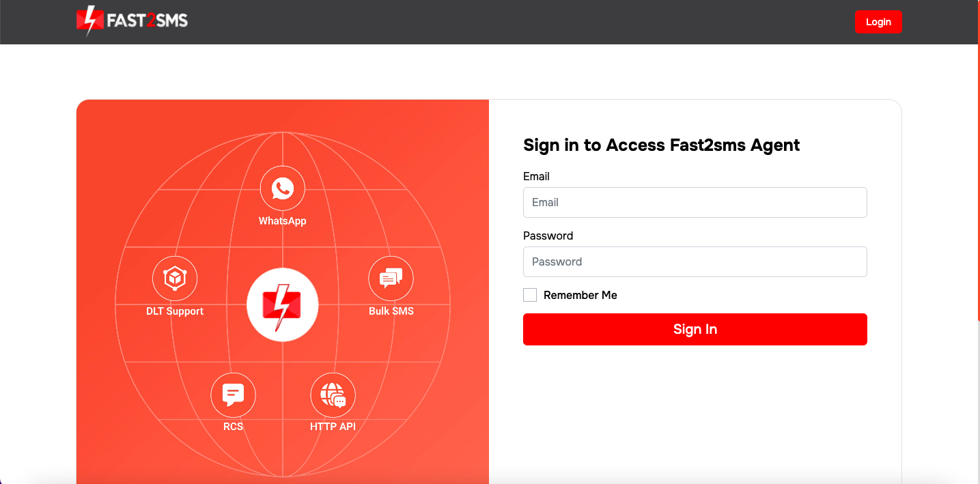
Task: Select the RCS message icon
Action: coord(233,395)
